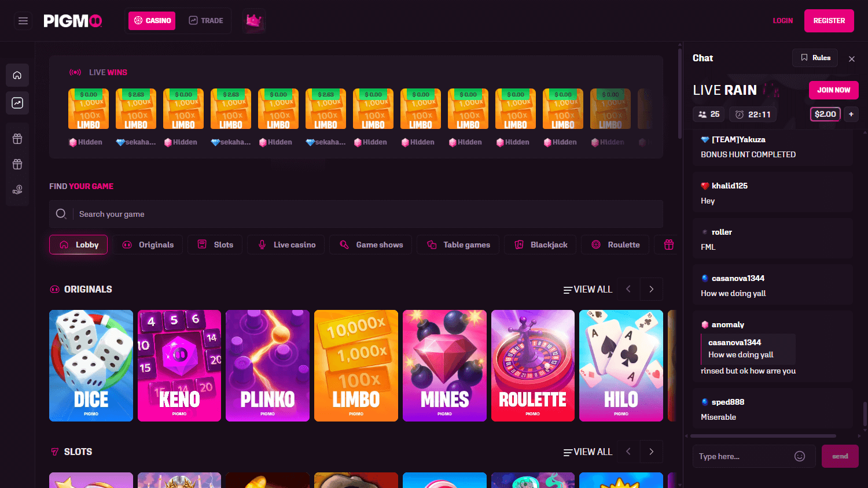Toggle the Originals game filter
This screenshot has height=488, width=868.
pos(148,245)
